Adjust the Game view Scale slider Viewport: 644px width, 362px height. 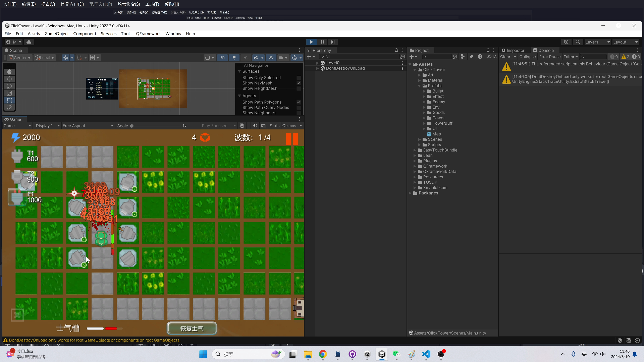(132, 126)
